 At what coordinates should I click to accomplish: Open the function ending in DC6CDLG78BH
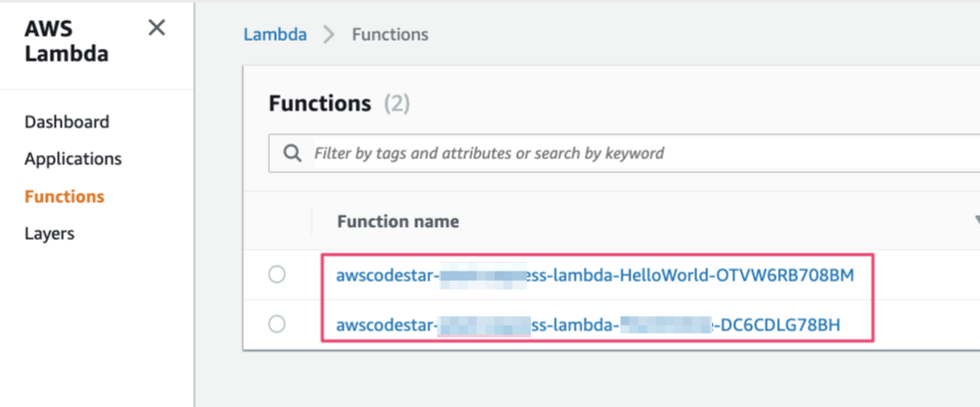click(x=589, y=325)
